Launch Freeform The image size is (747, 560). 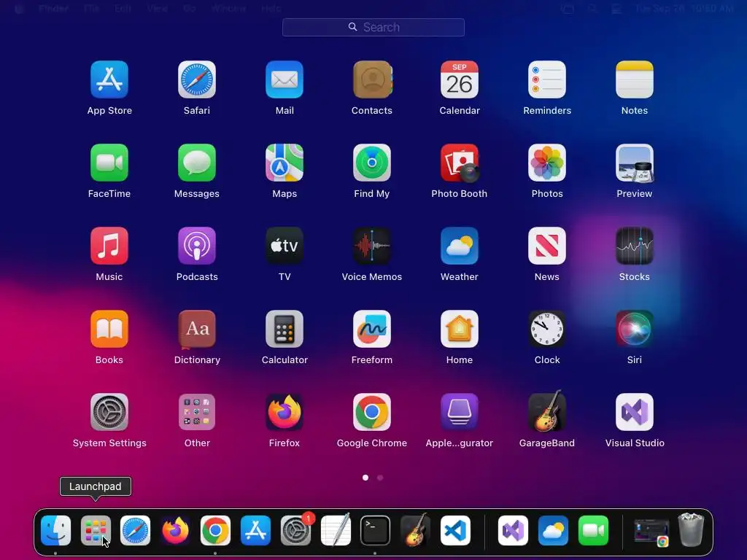[372, 329]
